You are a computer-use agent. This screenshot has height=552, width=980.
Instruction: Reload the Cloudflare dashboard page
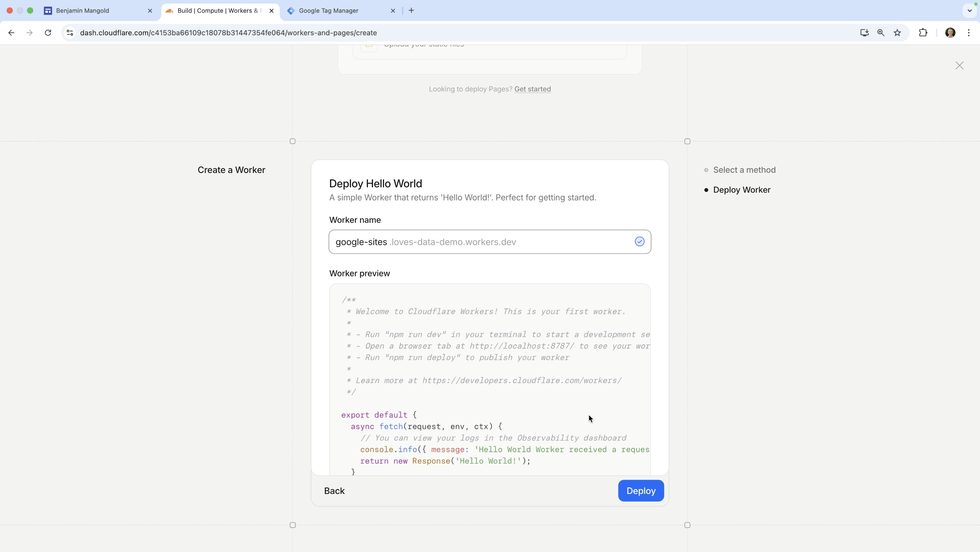[48, 33]
